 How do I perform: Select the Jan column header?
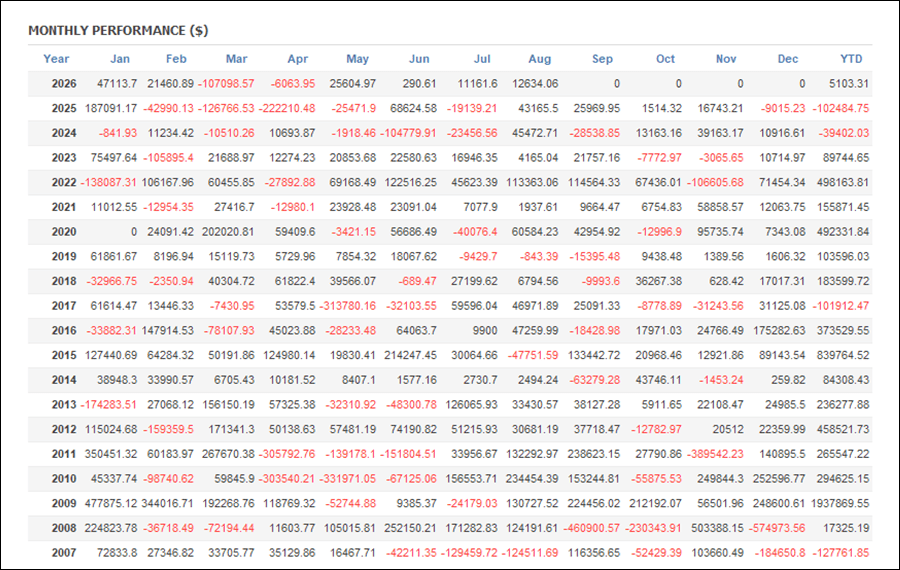pos(120,59)
